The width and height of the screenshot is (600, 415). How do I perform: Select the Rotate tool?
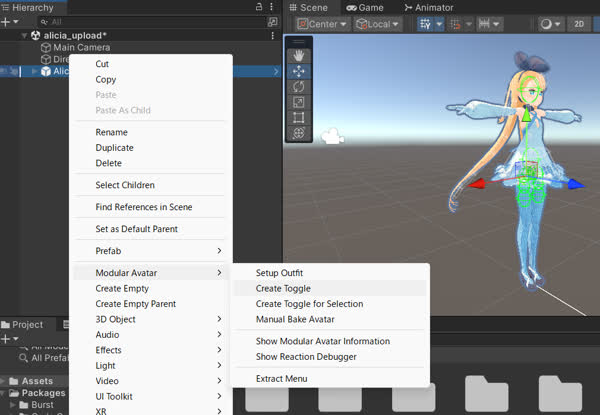pos(299,87)
